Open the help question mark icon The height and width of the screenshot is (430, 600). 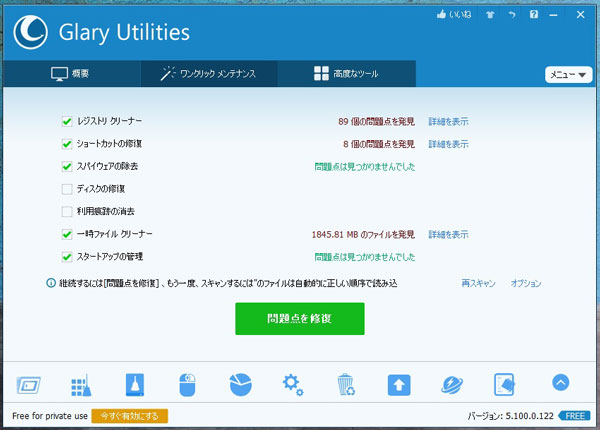(534, 15)
